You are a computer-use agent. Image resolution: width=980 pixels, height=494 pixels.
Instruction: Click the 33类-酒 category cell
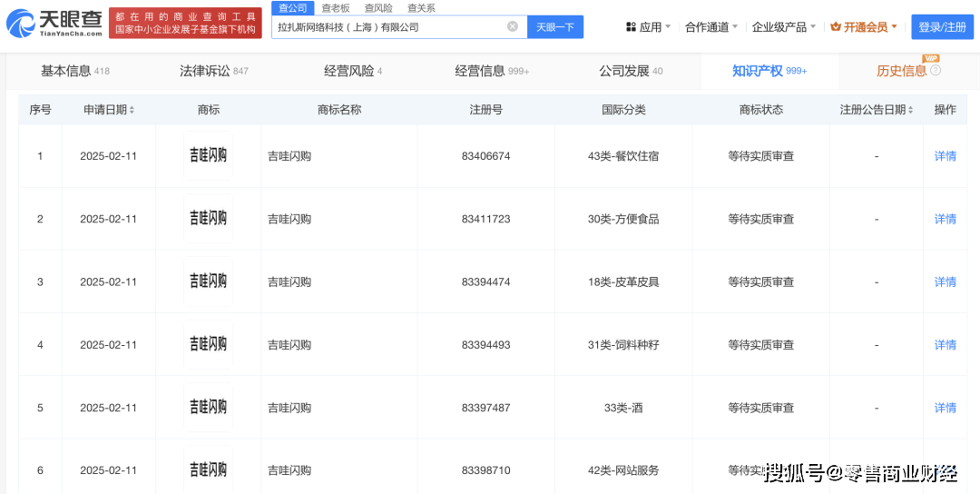click(623, 408)
